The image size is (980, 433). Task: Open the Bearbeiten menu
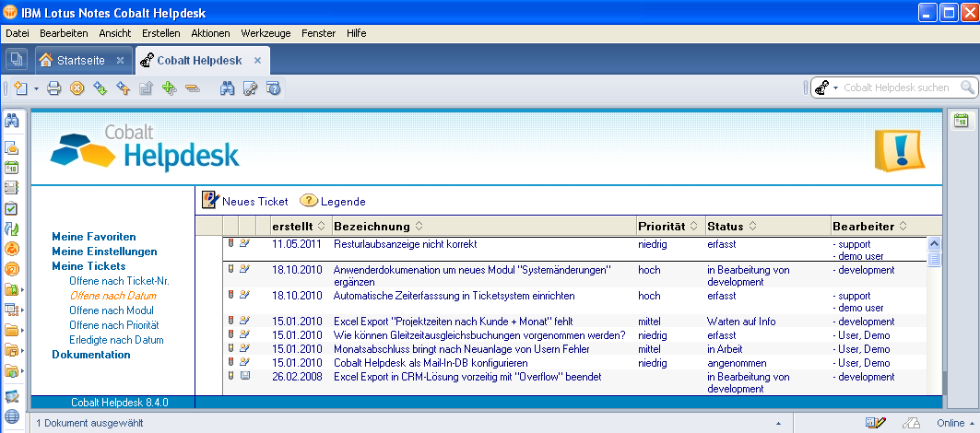(x=64, y=33)
